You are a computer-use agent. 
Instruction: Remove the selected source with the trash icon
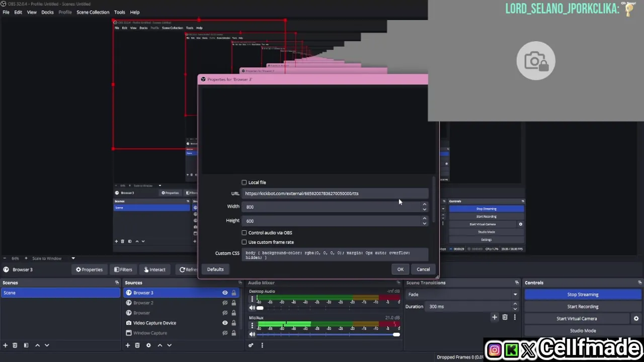pyautogui.click(x=137, y=345)
